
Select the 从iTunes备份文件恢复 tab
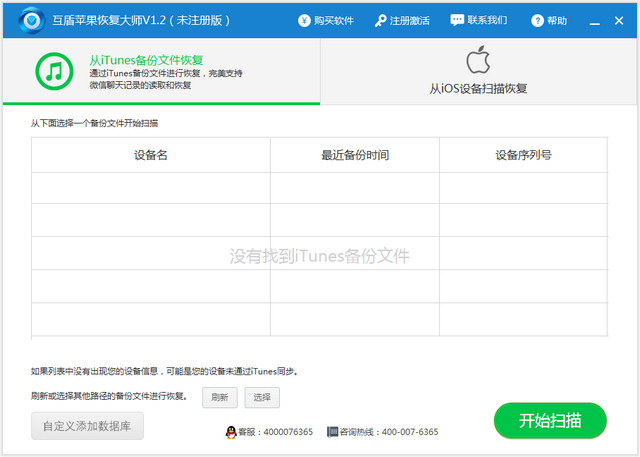pyautogui.click(x=161, y=71)
